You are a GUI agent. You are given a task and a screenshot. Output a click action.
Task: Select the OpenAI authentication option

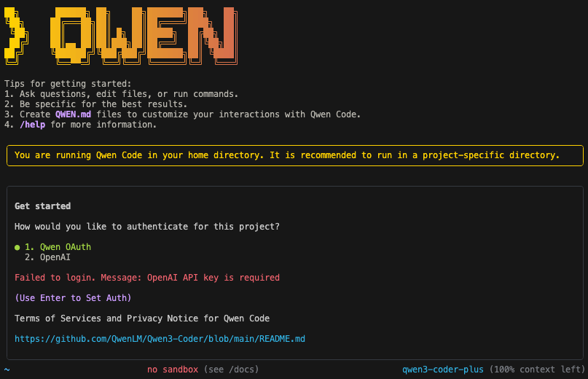coord(47,257)
